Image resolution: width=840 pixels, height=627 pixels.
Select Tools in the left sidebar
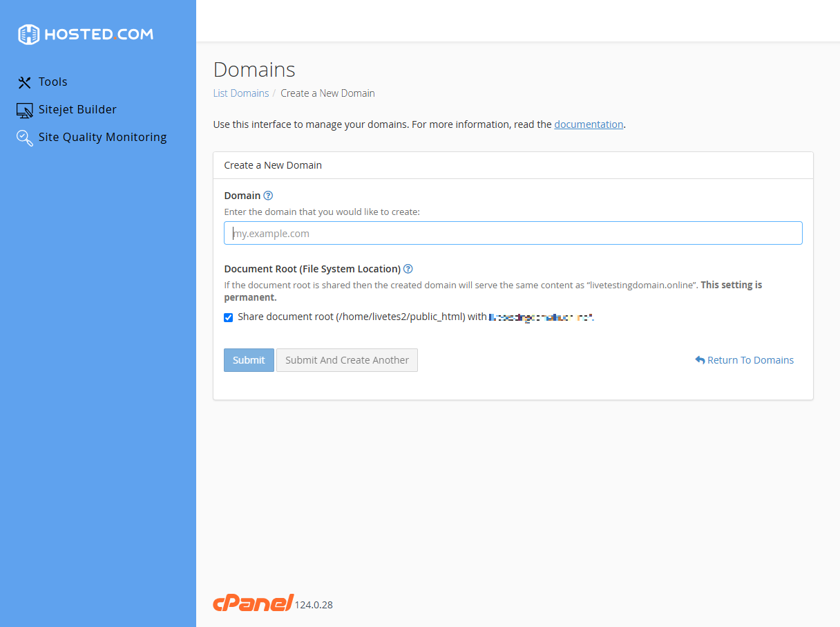coord(53,82)
